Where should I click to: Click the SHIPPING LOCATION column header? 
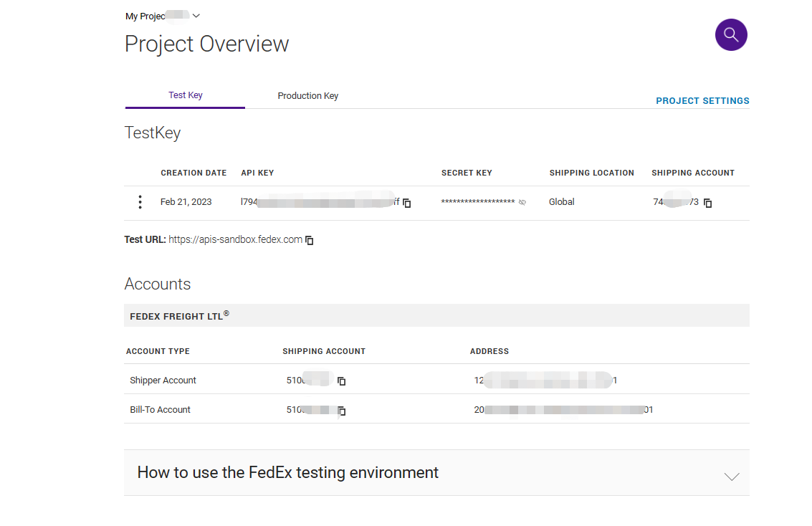pyautogui.click(x=591, y=173)
